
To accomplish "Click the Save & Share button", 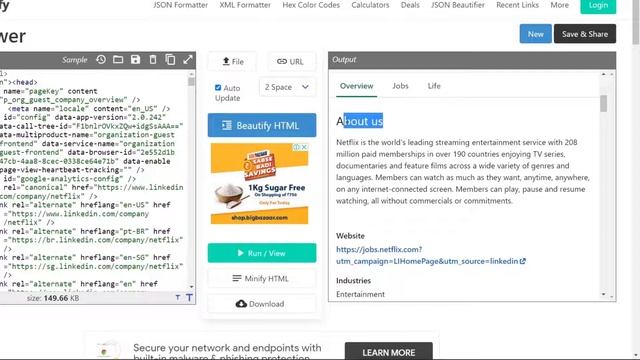I will (x=585, y=34).
